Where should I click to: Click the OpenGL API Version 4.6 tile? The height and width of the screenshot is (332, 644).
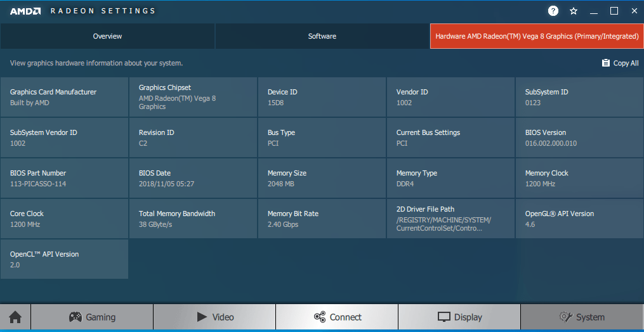click(x=579, y=219)
